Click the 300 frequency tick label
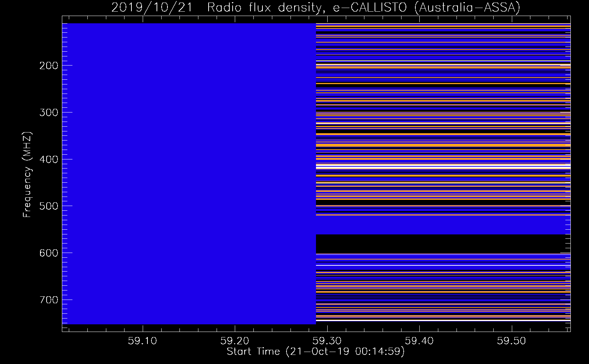The width and height of the screenshot is (589, 364). [49, 112]
